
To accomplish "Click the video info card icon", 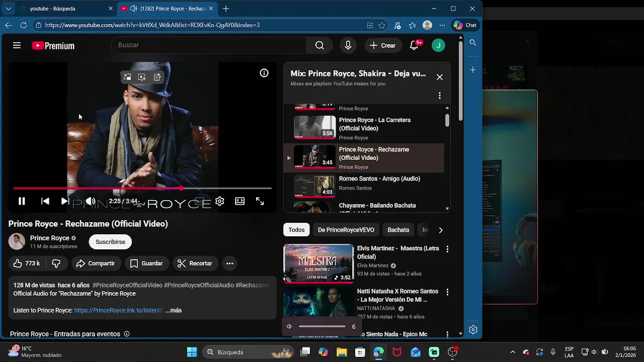I will click(x=264, y=73).
